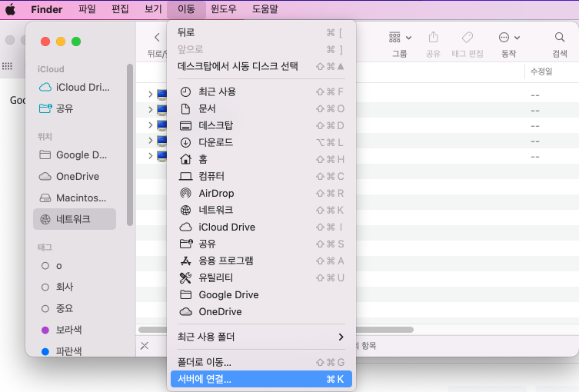Click the 유틸리티 tools icon
The width and height of the screenshot is (579, 392).
[x=185, y=277]
